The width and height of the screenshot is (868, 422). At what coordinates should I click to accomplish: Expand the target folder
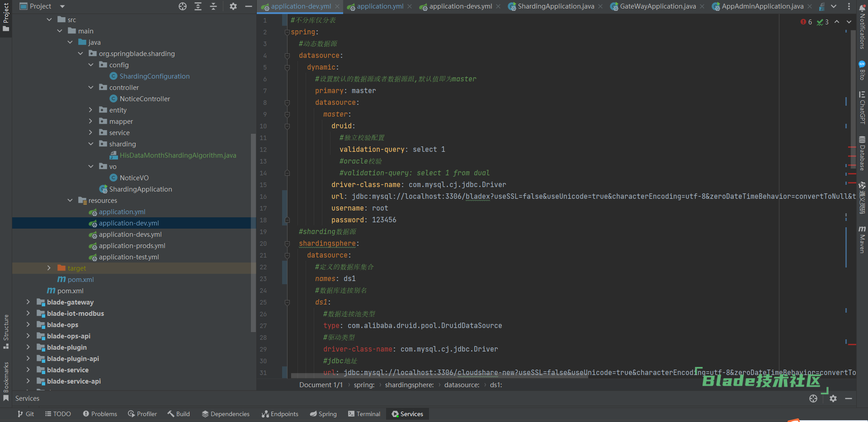pyautogui.click(x=49, y=268)
